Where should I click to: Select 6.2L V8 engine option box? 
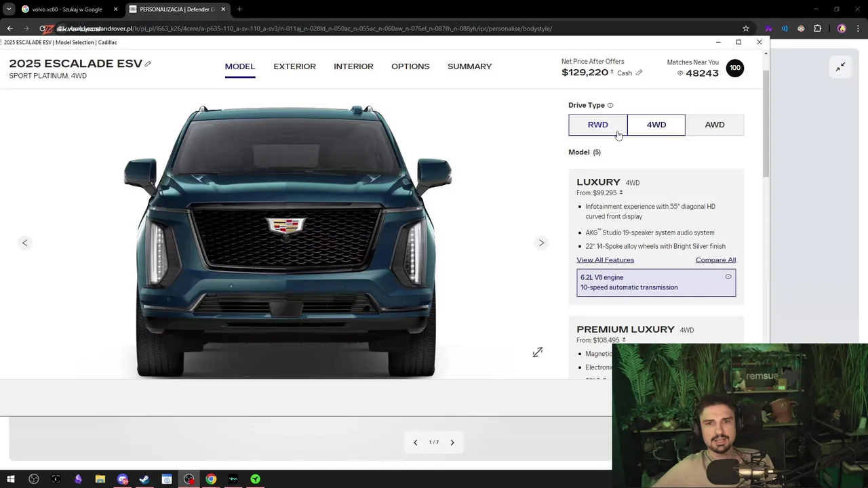coord(656,283)
